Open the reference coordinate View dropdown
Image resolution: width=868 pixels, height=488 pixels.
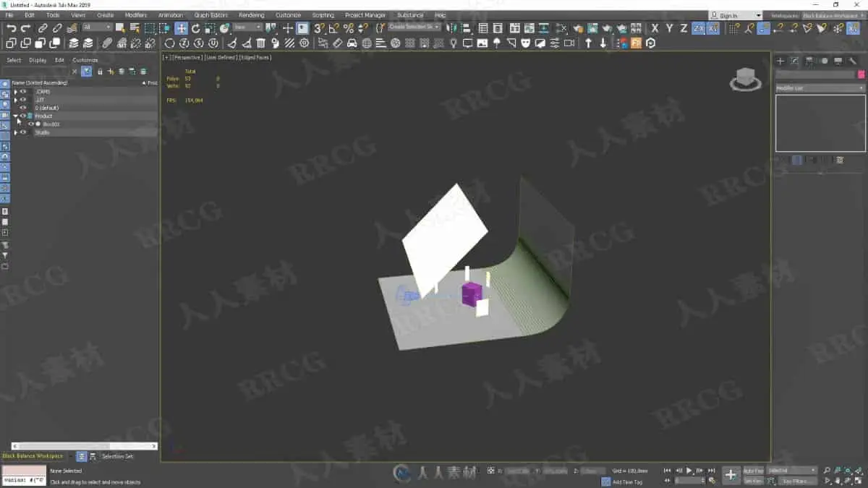coord(247,27)
